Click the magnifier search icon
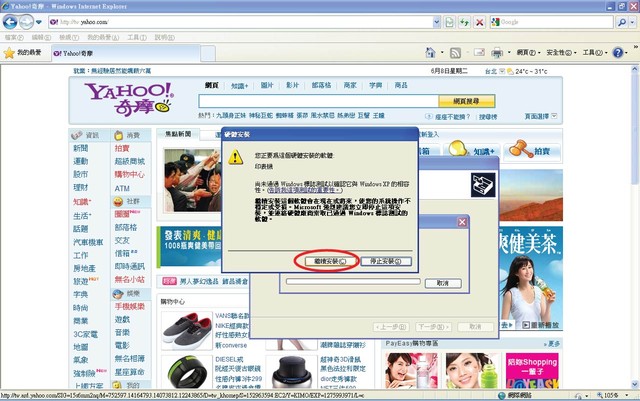The image size is (640, 401). coord(622,22)
